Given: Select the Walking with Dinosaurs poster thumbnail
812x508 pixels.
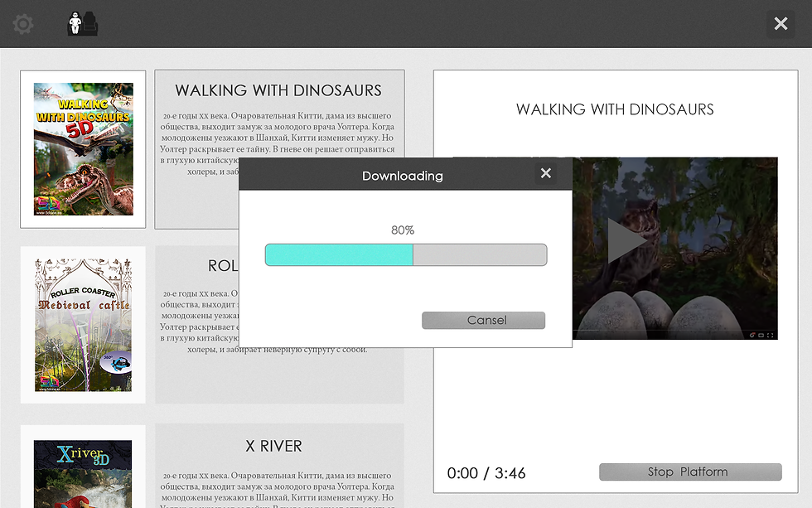Looking at the screenshot, I should [x=83, y=149].
